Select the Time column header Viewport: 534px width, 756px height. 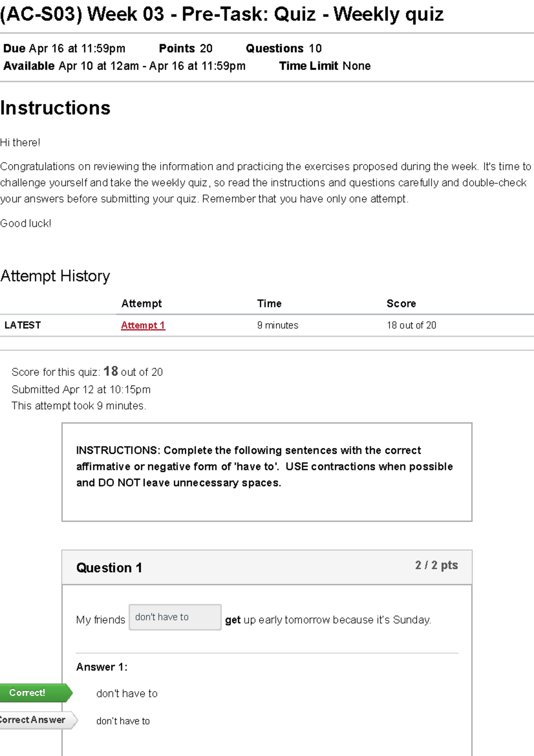coord(269,304)
